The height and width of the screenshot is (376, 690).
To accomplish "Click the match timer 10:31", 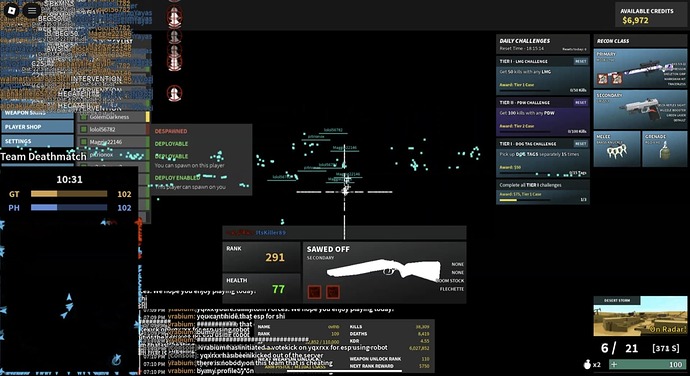I will pos(69,179).
